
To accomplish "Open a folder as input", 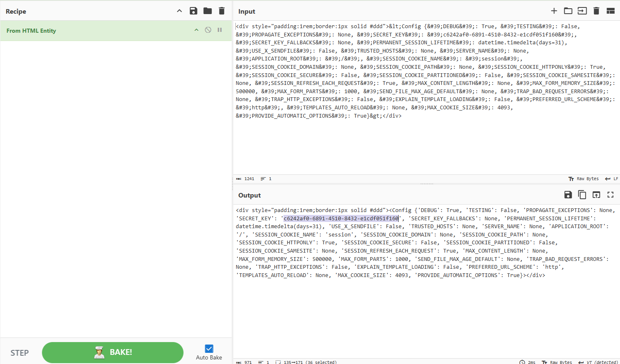I will point(568,11).
